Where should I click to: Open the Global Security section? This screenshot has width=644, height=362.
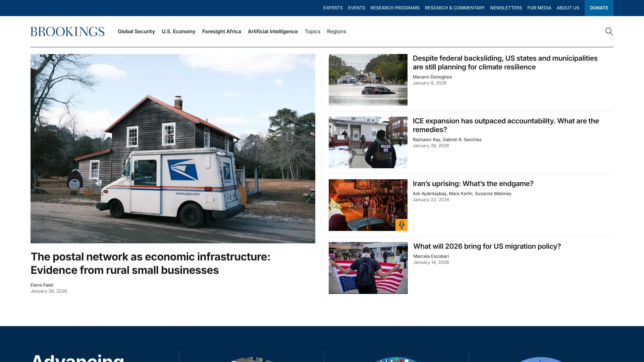[136, 32]
